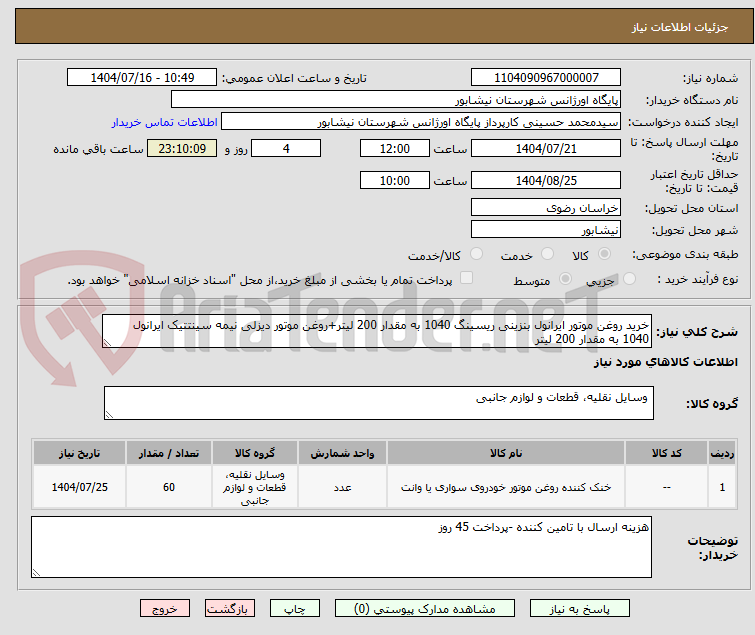
Task: Open اطلاعات تماس خریدار link
Action: click(165, 122)
